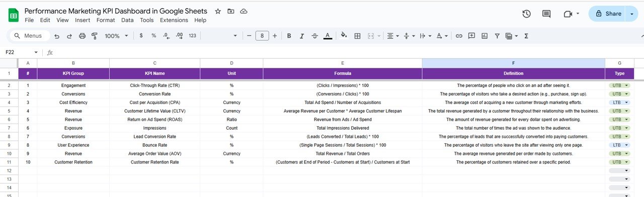Open version history clock icon
Screen dimensions: 644x197
526,14
